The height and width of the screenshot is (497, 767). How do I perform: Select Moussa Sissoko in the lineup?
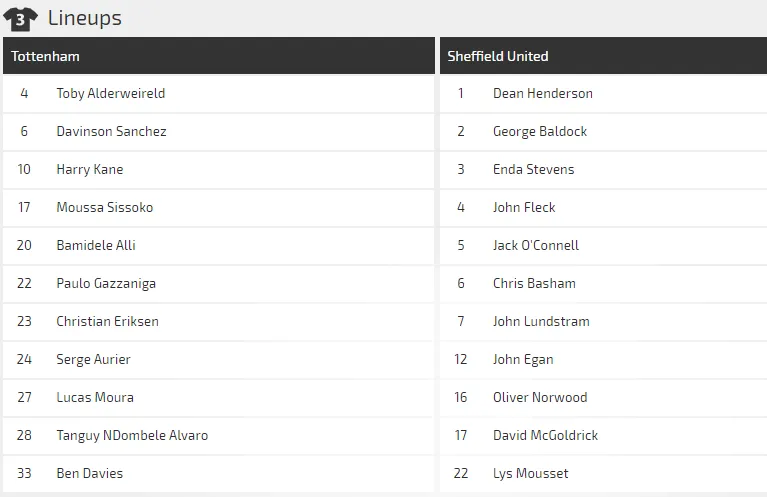pyautogui.click(x=105, y=207)
